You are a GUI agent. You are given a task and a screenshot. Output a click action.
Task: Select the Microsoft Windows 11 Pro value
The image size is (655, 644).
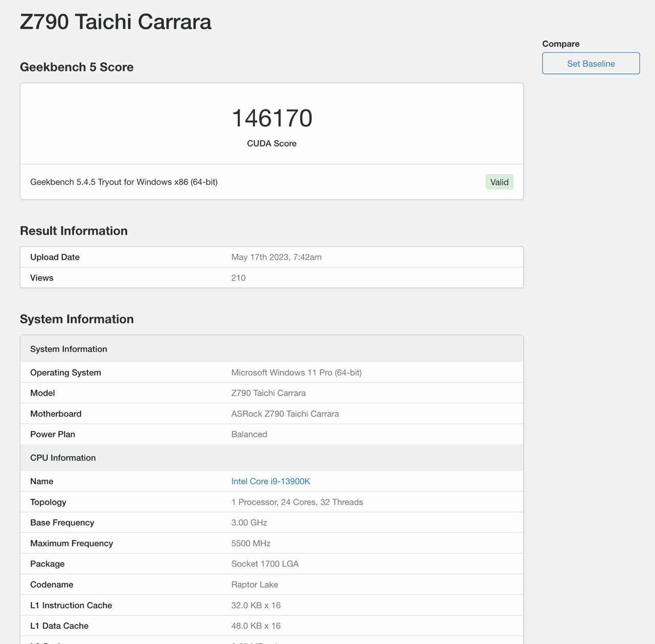(x=296, y=373)
